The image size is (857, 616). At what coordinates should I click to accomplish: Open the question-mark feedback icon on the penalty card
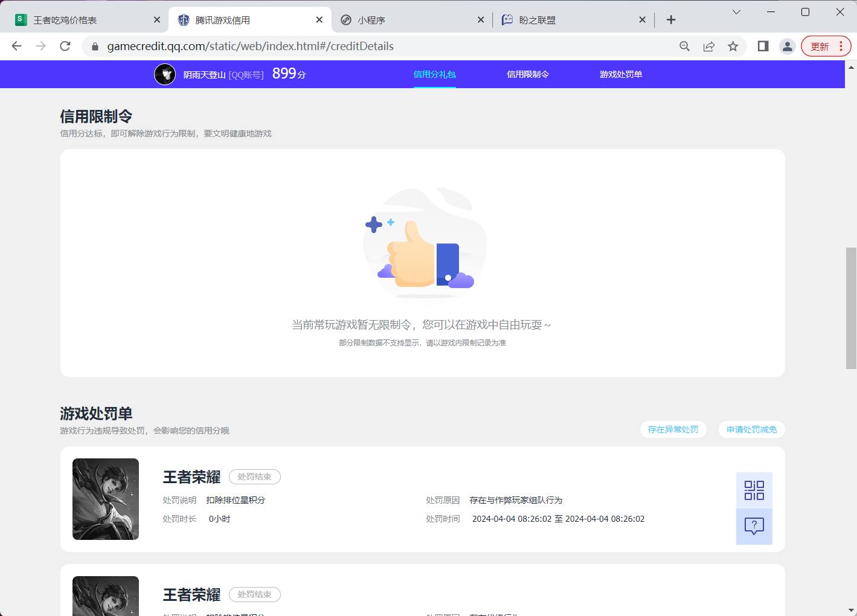[x=754, y=526]
